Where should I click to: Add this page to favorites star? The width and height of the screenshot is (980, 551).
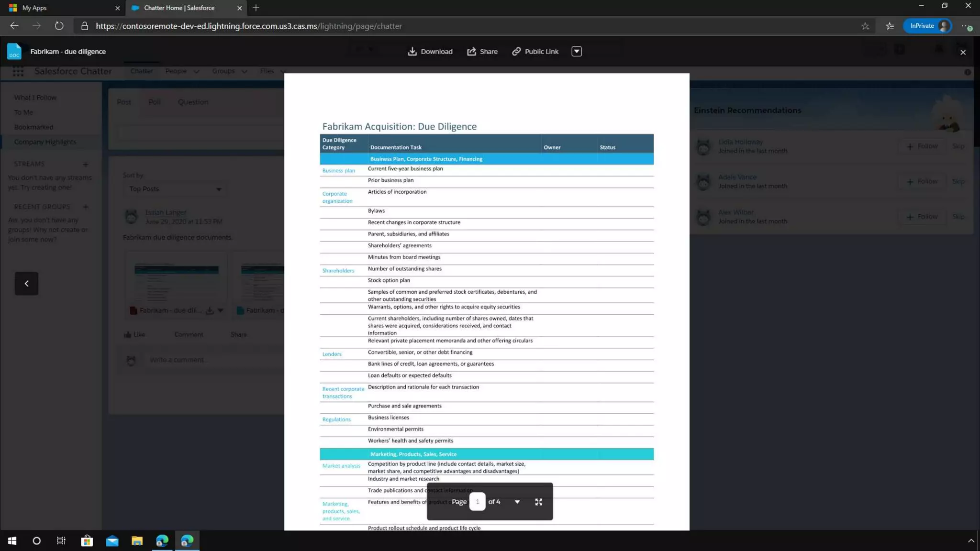tap(865, 26)
